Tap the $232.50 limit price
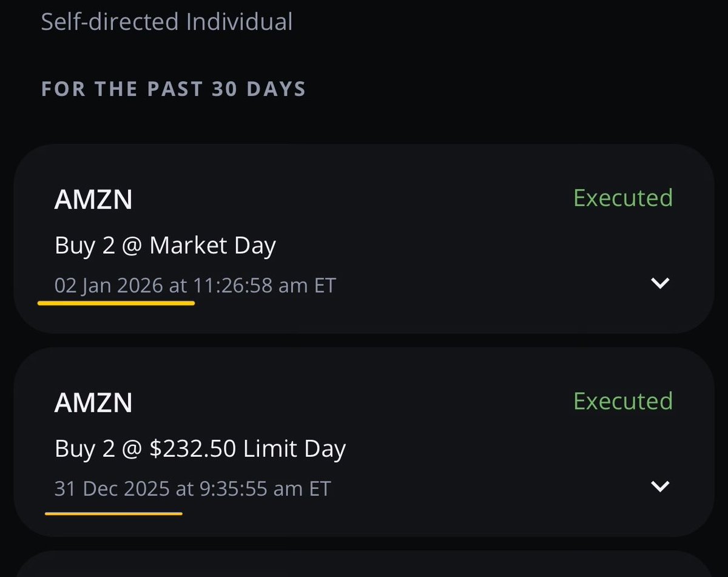Viewport: 728px width, 577px height. click(x=194, y=450)
